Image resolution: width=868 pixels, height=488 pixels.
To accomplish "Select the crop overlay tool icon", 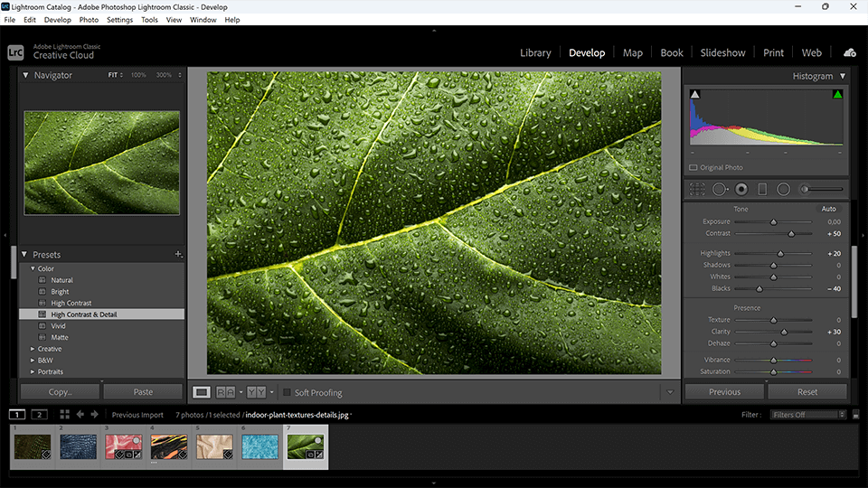I will tap(697, 189).
